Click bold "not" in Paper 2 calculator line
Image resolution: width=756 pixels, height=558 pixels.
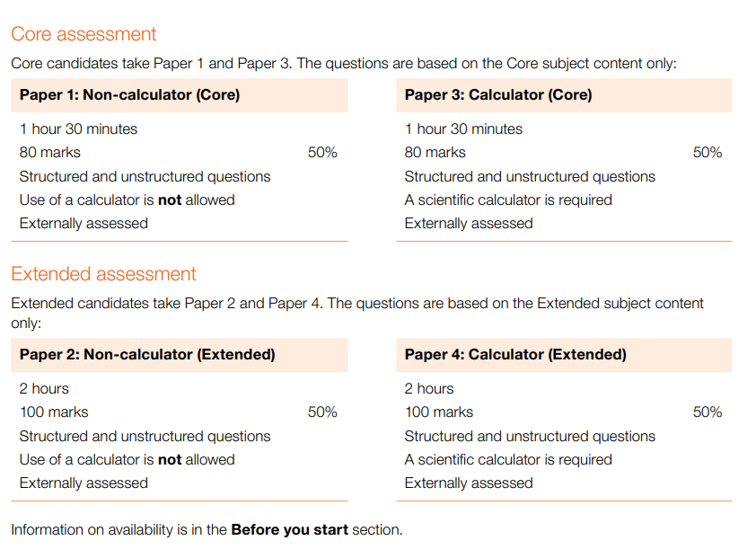pos(170,460)
